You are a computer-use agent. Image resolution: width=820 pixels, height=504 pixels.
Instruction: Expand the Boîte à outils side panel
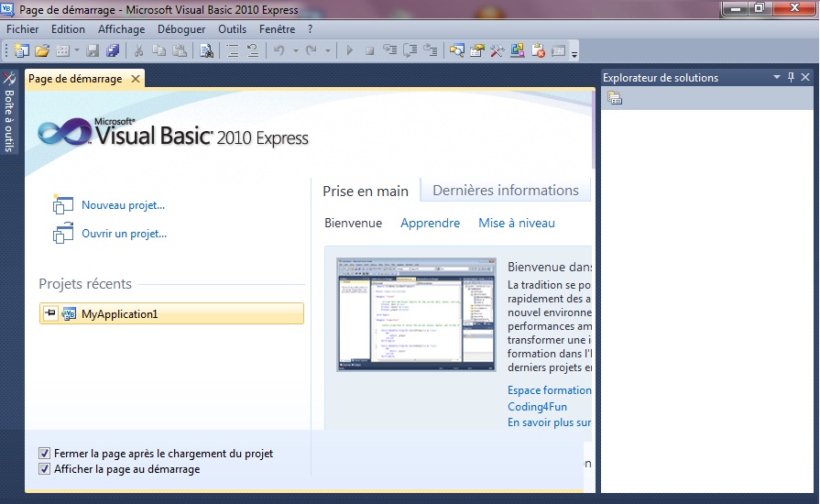[x=9, y=112]
